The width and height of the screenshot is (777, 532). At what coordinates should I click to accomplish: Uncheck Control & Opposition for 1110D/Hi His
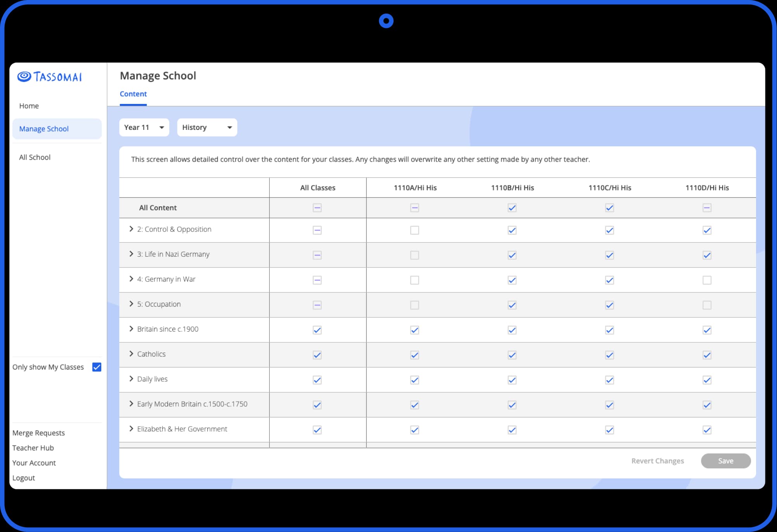click(707, 230)
